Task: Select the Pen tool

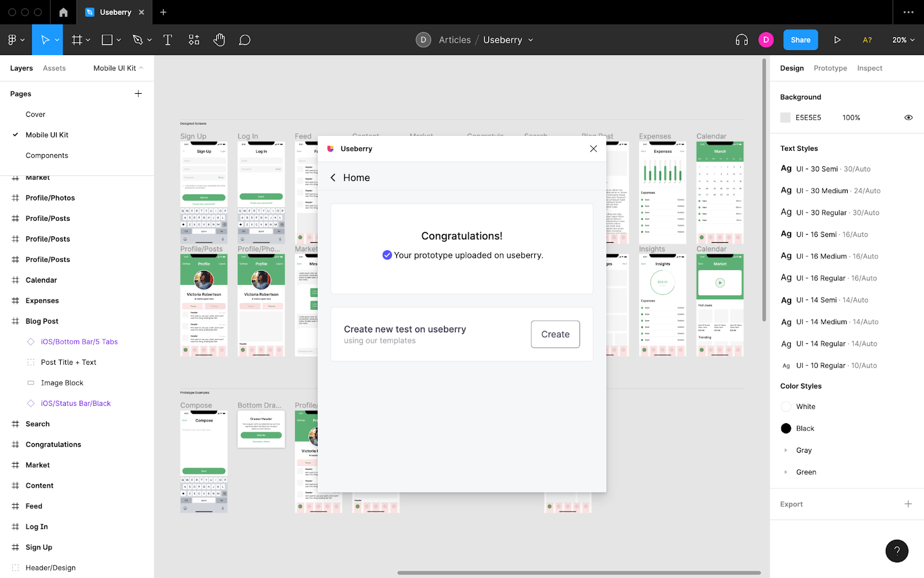Action: pyautogui.click(x=137, y=40)
